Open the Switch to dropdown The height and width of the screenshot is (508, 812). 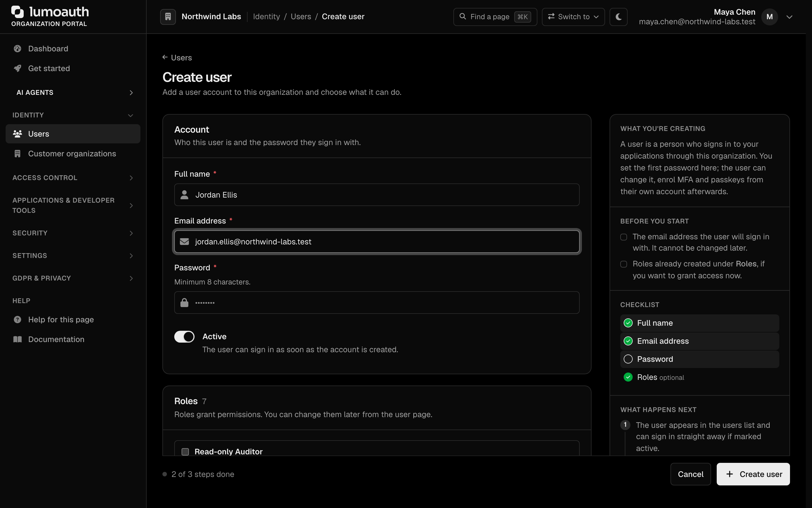(573, 16)
